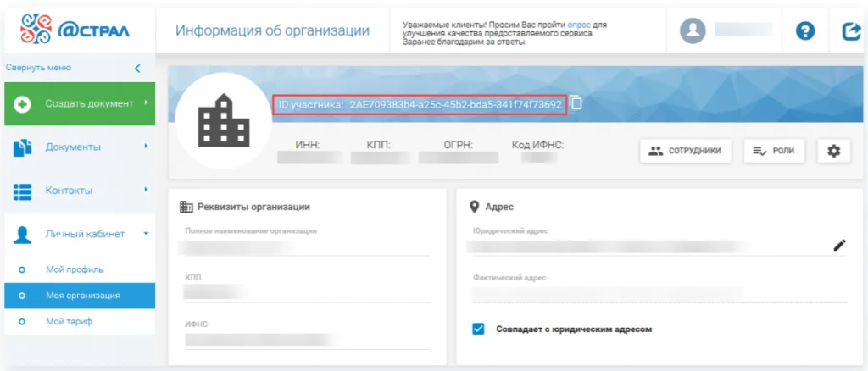This screenshot has height=371, width=868.
Task: Click the user avatar icon
Action: pos(693,30)
